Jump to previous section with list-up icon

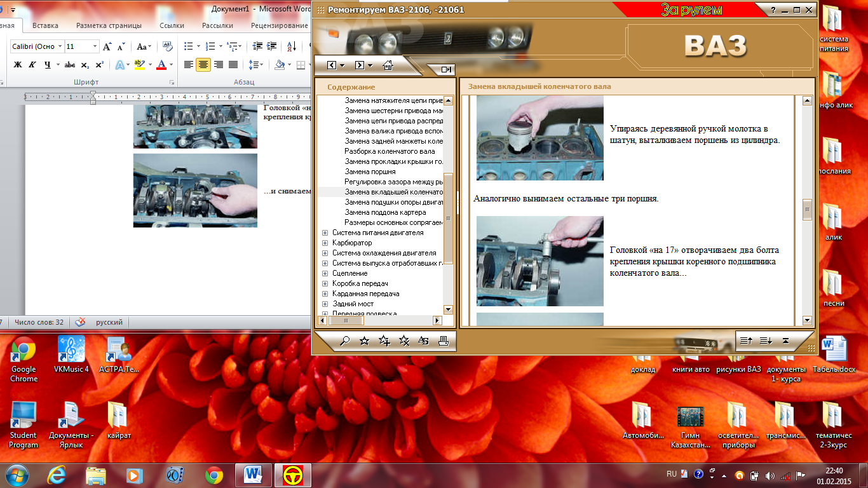[746, 341]
